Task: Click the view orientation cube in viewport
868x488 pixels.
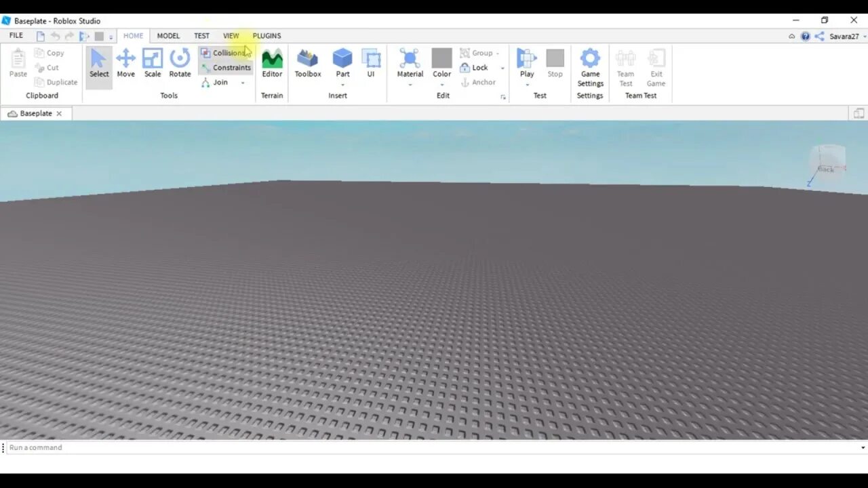Action: [x=827, y=163]
